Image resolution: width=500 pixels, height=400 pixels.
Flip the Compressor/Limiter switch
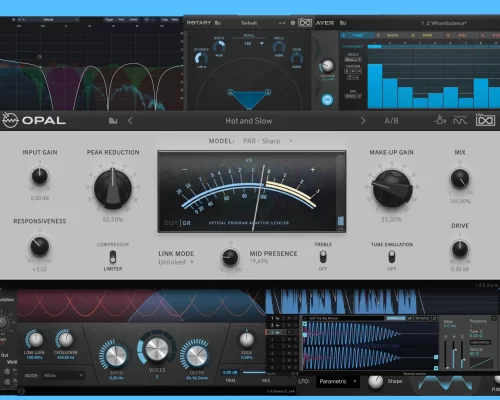click(x=113, y=257)
